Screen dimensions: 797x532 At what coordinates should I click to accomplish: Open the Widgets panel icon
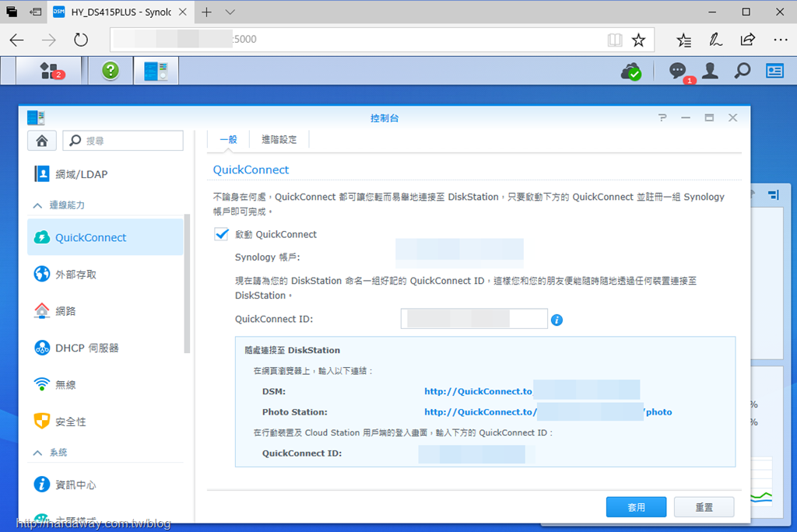(774, 71)
